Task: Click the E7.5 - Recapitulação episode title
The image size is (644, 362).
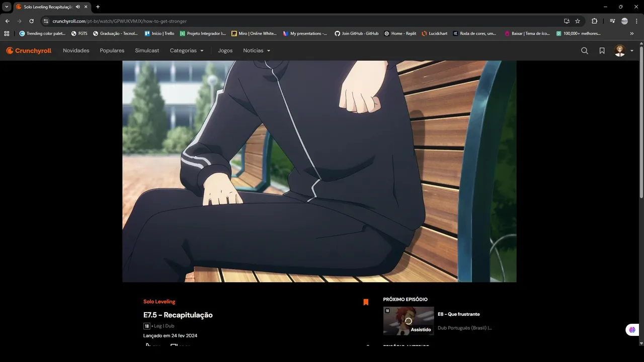Action: (x=178, y=315)
